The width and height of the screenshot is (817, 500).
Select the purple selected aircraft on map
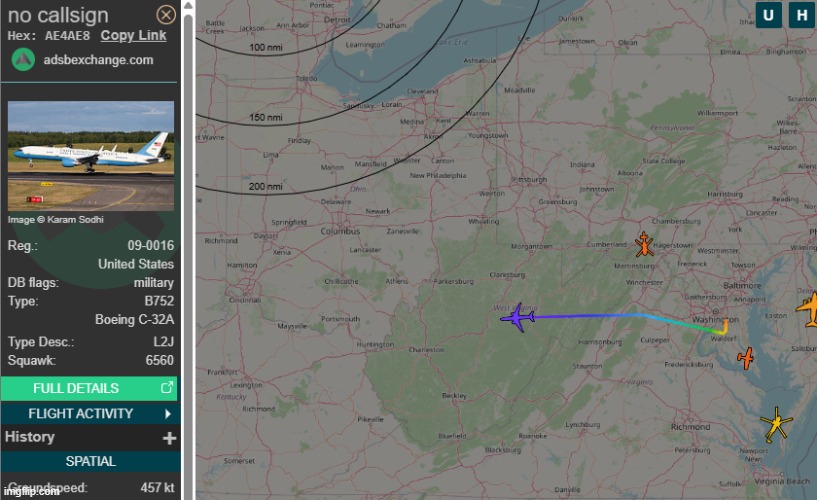tap(517, 317)
